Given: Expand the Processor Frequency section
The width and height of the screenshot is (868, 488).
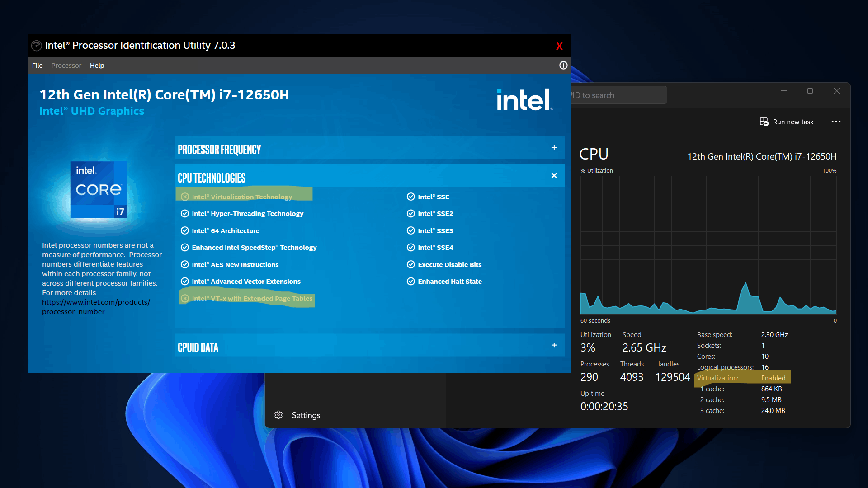Looking at the screenshot, I should pyautogui.click(x=554, y=148).
